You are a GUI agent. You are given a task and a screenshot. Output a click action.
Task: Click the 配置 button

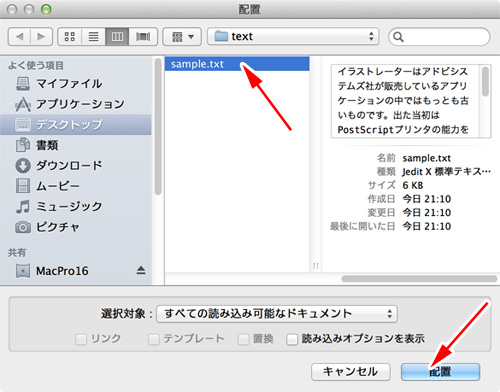coord(440,372)
